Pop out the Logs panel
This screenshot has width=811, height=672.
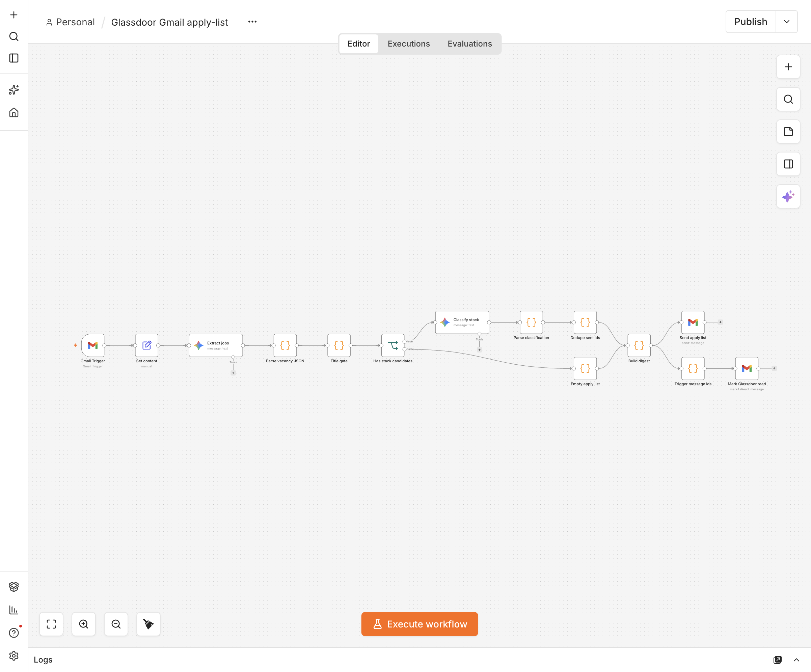[777, 660]
